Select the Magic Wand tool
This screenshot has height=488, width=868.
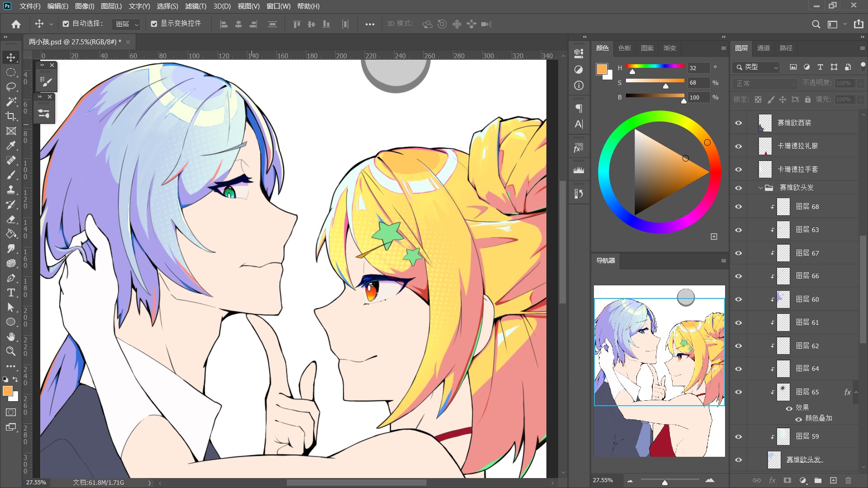coord(11,102)
